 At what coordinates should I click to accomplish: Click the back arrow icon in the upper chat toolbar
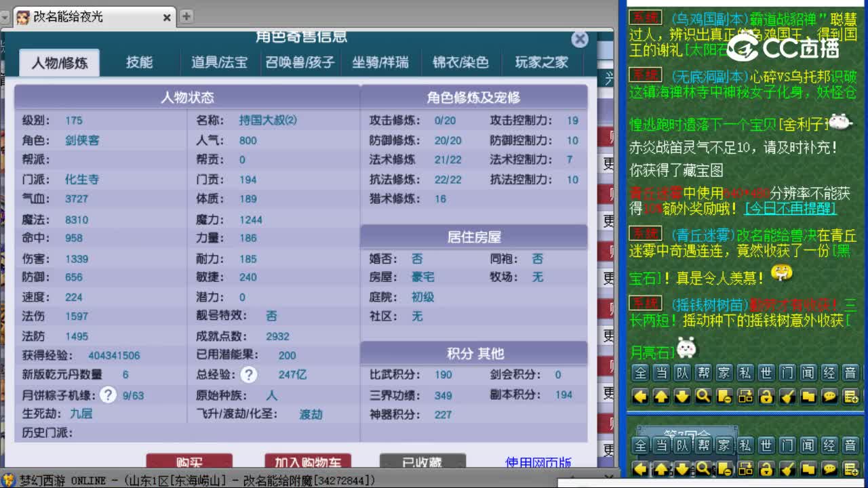pyautogui.click(x=640, y=396)
